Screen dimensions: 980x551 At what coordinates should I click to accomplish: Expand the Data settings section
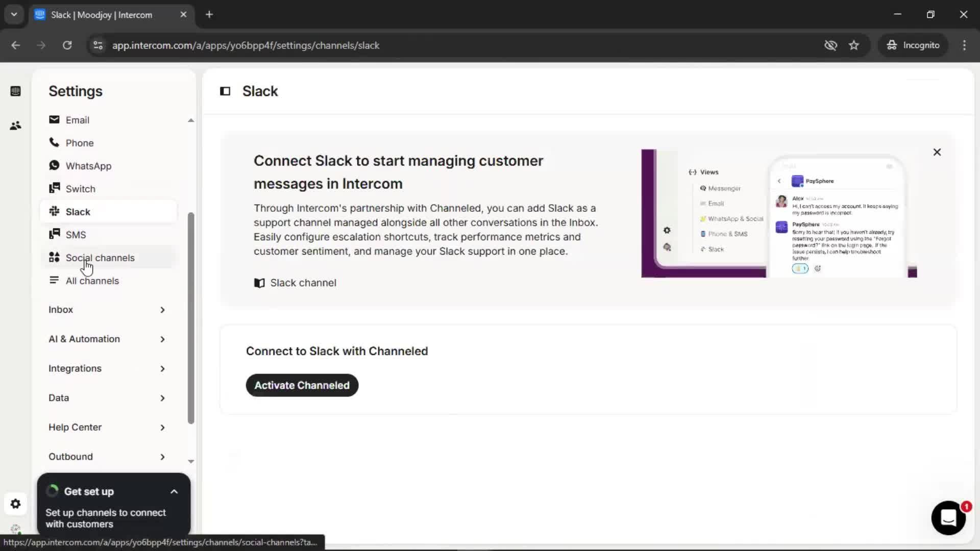click(x=107, y=398)
